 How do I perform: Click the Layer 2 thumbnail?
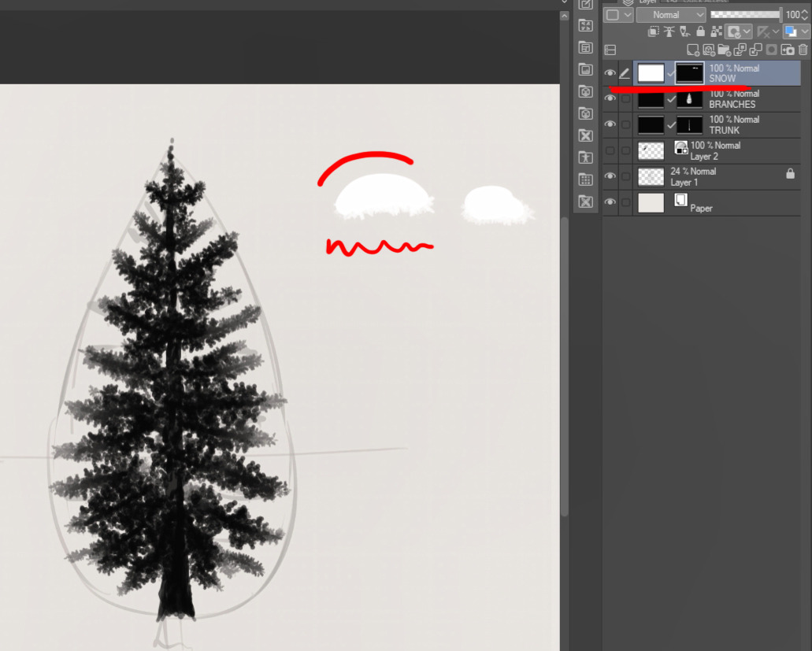click(x=651, y=150)
